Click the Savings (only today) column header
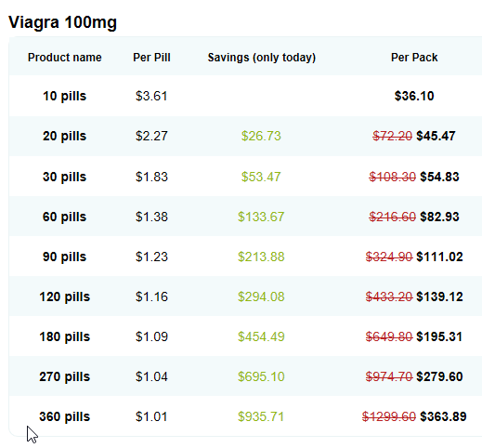This screenshot has width=482, height=448. 262,58
